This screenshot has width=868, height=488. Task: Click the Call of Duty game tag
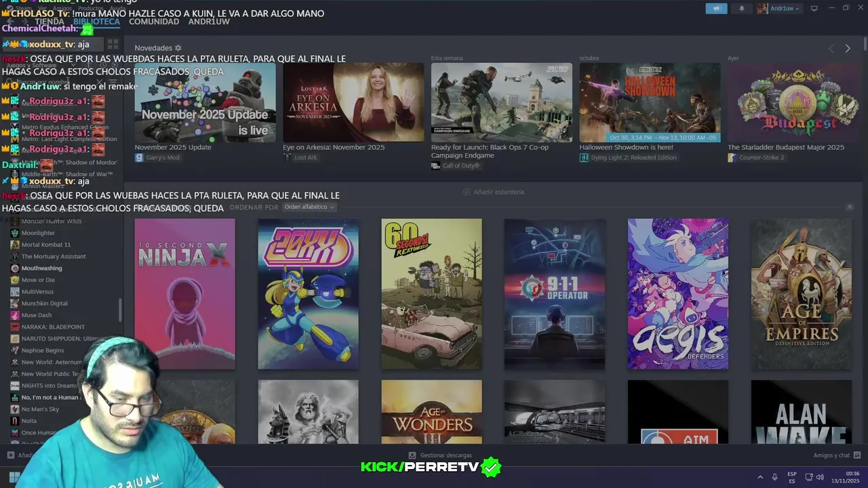pyautogui.click(x=455, y=165)
